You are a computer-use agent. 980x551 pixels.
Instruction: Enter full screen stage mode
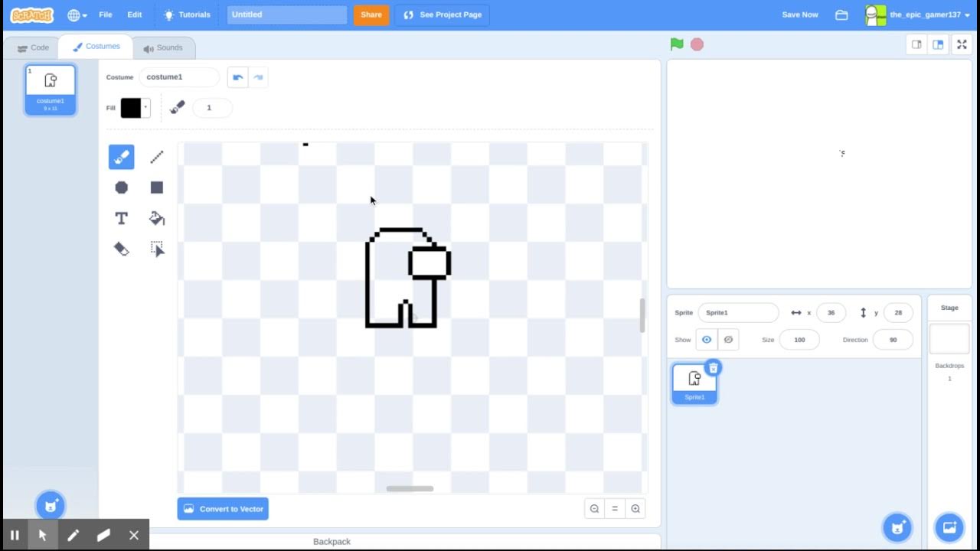tap(962, 44)
